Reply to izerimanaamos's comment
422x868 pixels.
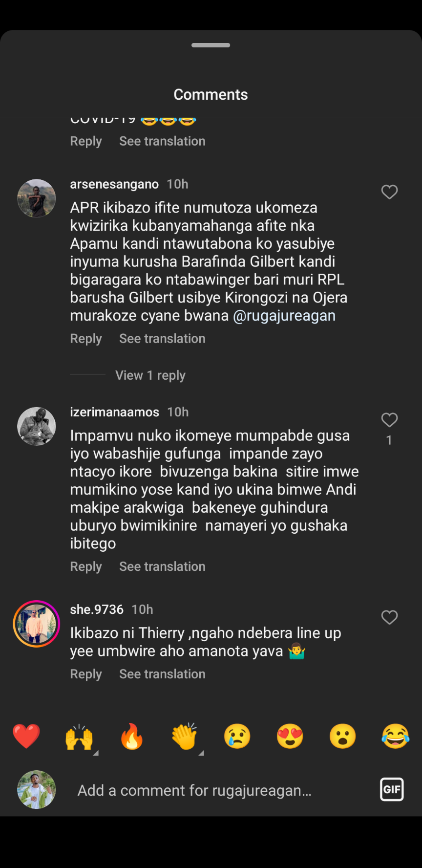click(x=86, y=566)
